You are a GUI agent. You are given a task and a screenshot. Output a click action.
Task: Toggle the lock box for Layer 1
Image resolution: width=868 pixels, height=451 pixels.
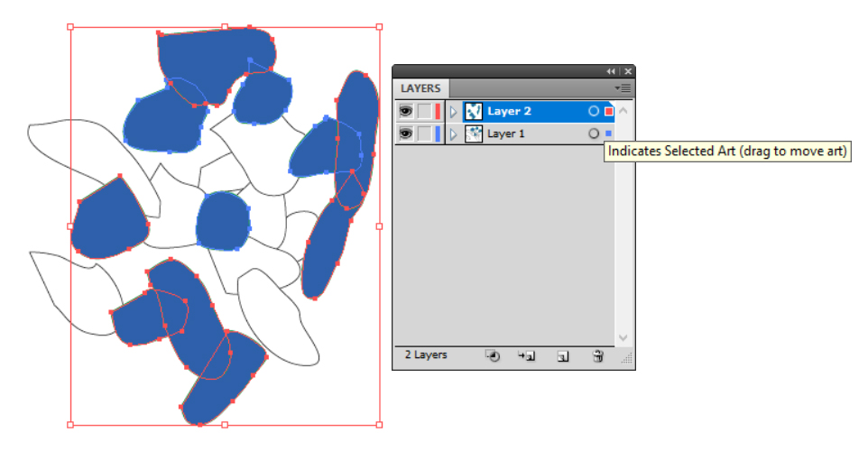[423, 133]
